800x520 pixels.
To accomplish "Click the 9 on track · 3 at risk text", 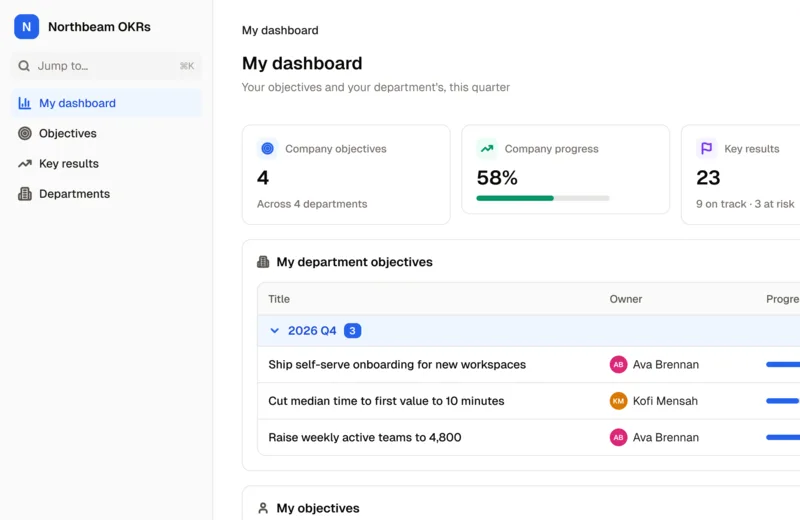I will point(745,204).
